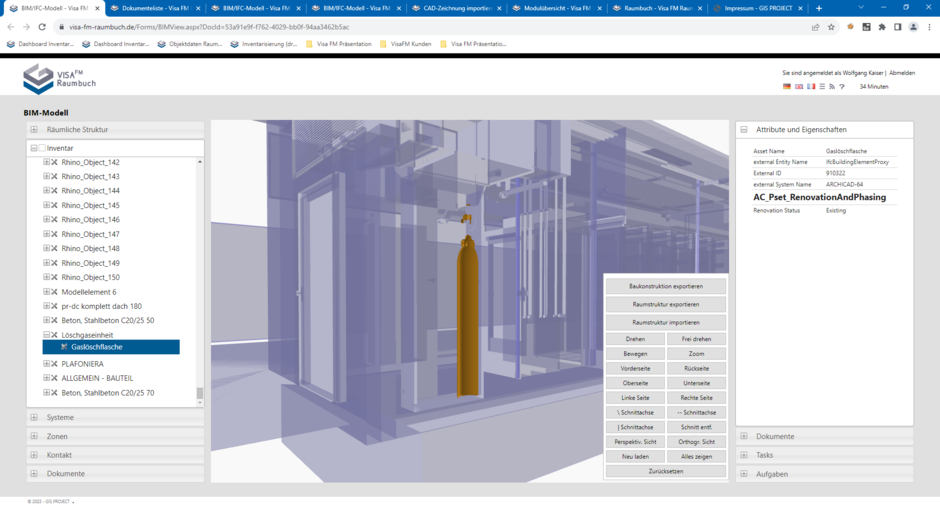Open the list menu icon beside the flags
The height and width of the screenshot is (509, 940).
coord(822,86)
